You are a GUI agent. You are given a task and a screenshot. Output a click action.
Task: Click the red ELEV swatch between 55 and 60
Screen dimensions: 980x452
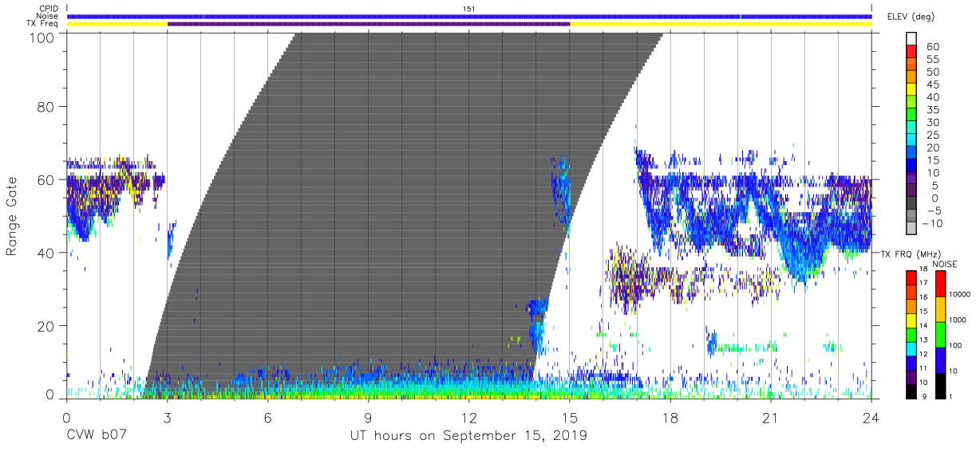pyautogui.click(x=913, y=53)
